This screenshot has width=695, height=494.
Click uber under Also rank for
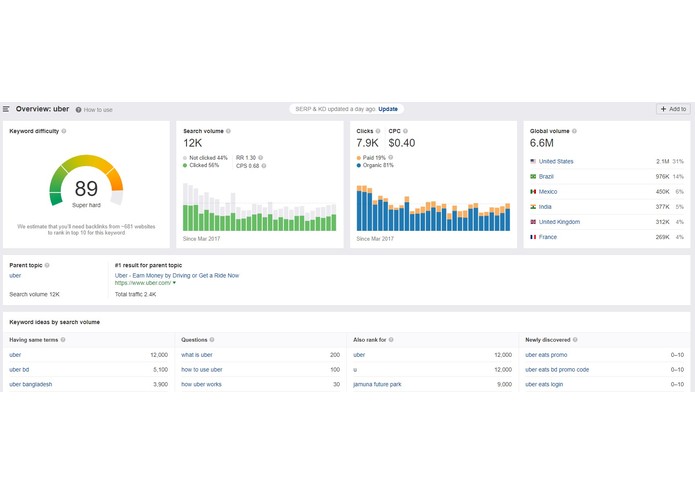click(x=359, y=355)
